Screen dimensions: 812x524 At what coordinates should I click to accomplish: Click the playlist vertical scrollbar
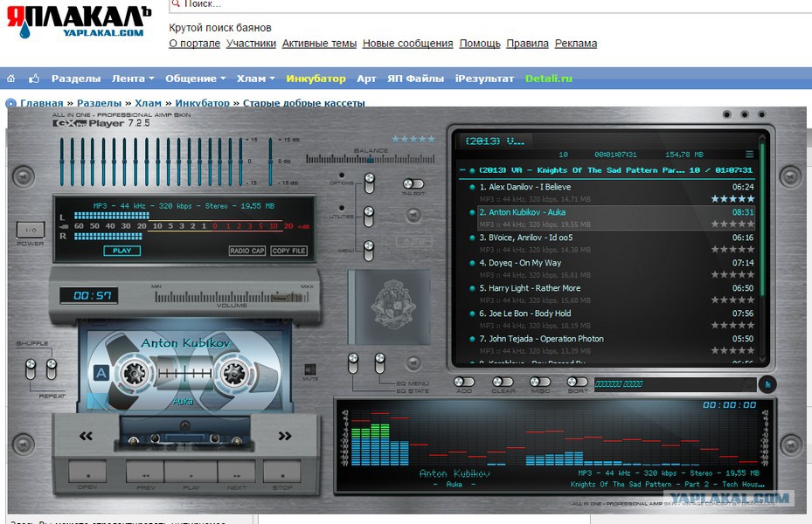(x=762, y=248)
